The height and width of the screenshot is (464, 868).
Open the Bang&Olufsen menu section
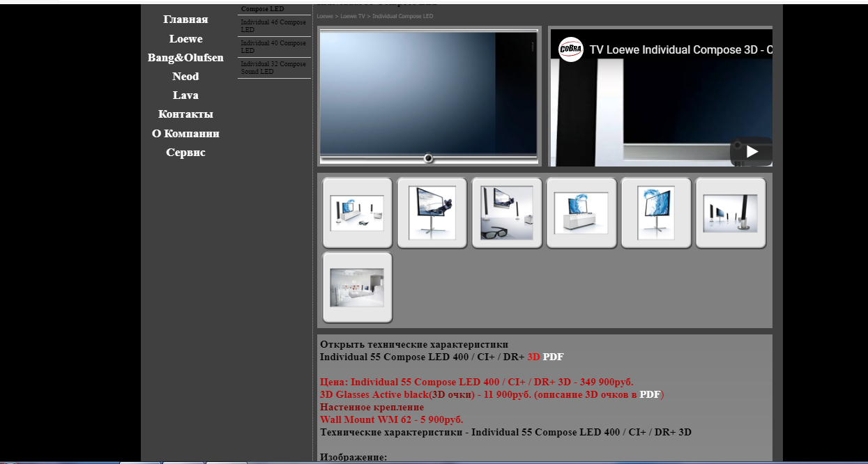click(x=185, y=58)
